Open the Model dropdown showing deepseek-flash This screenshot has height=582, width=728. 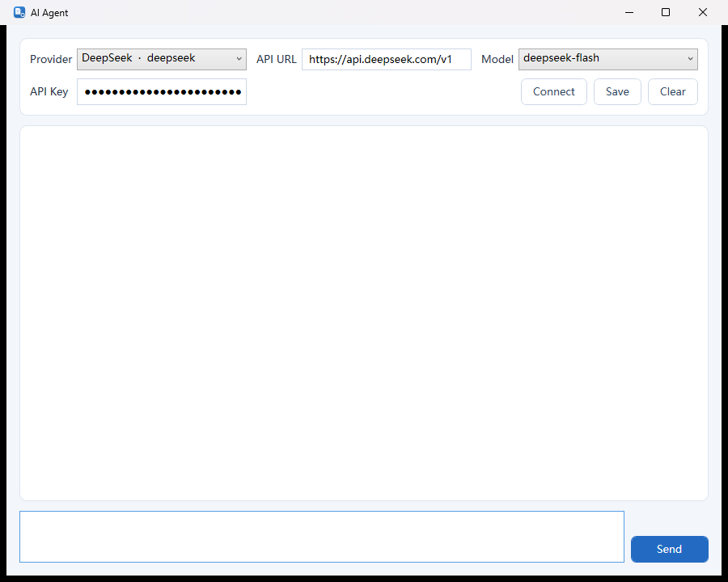(x=607, y=59)
